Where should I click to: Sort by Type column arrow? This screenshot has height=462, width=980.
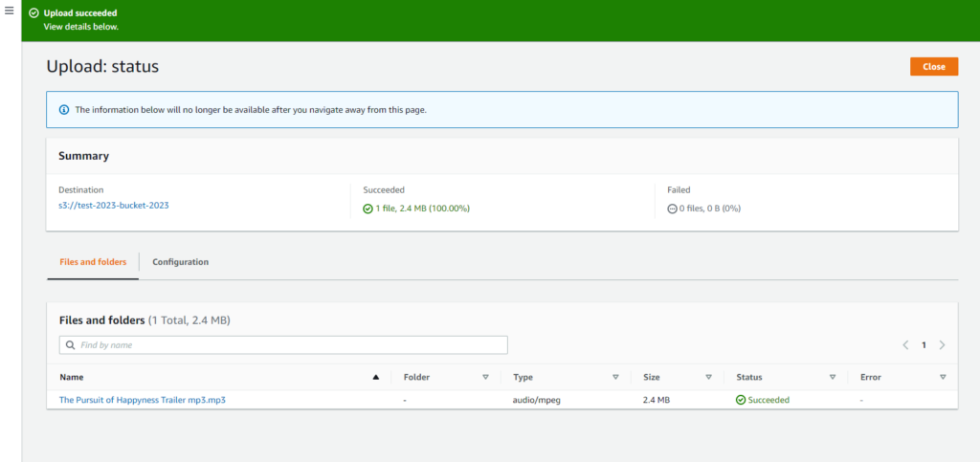pos(615,377)
